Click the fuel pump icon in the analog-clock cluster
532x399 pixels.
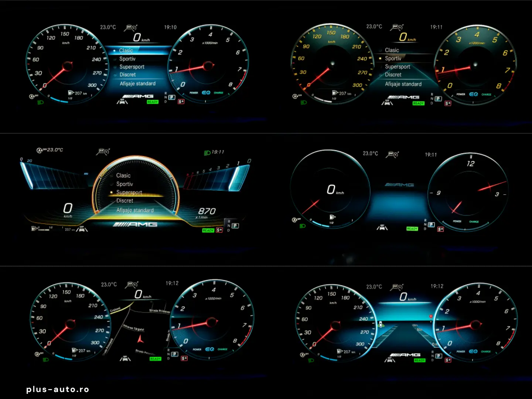point(332,217)
